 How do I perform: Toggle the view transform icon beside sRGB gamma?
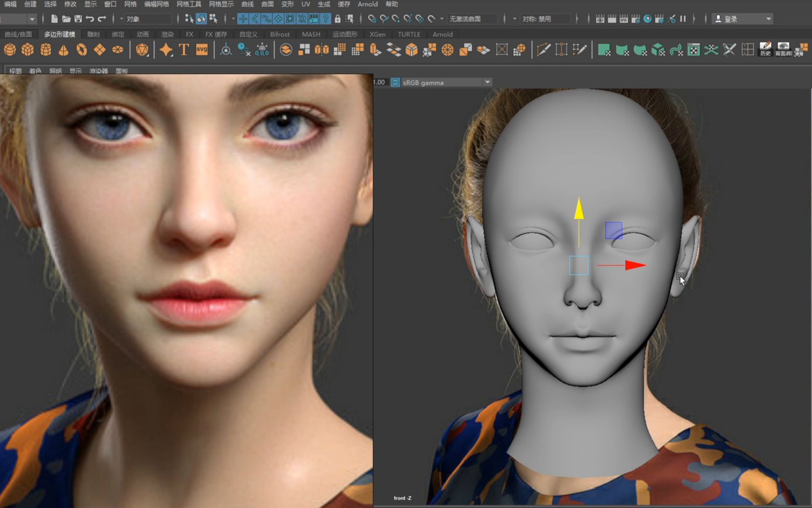pyautogui.click(x=395, y=82)
